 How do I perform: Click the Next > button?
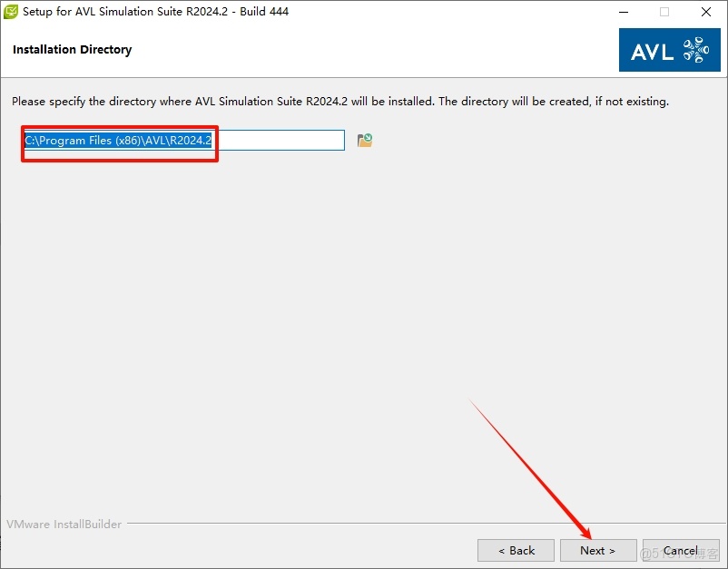pyautogui.click(x=598, y=551)
